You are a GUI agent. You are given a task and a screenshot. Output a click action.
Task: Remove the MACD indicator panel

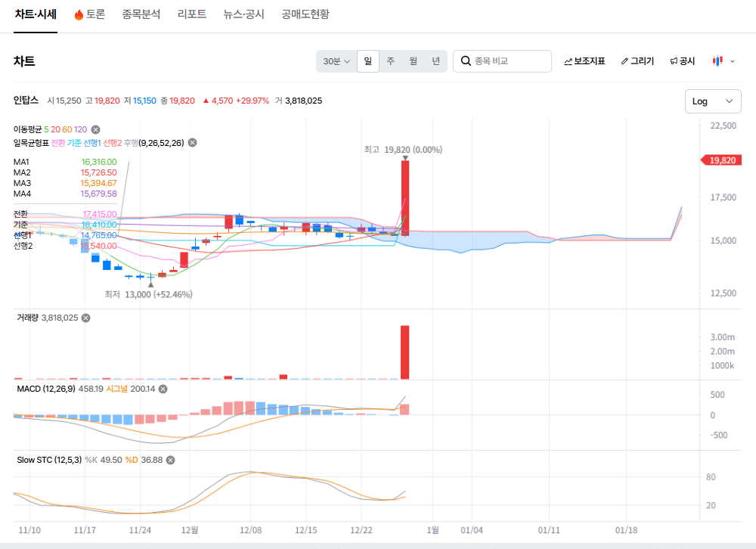[163, 389]
